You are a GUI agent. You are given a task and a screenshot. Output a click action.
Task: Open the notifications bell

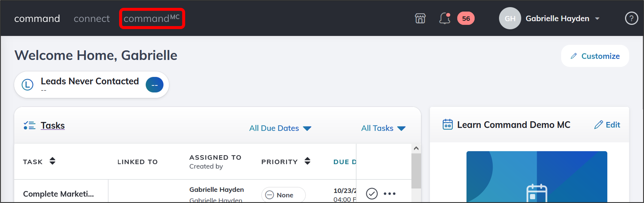coord(444,18)
